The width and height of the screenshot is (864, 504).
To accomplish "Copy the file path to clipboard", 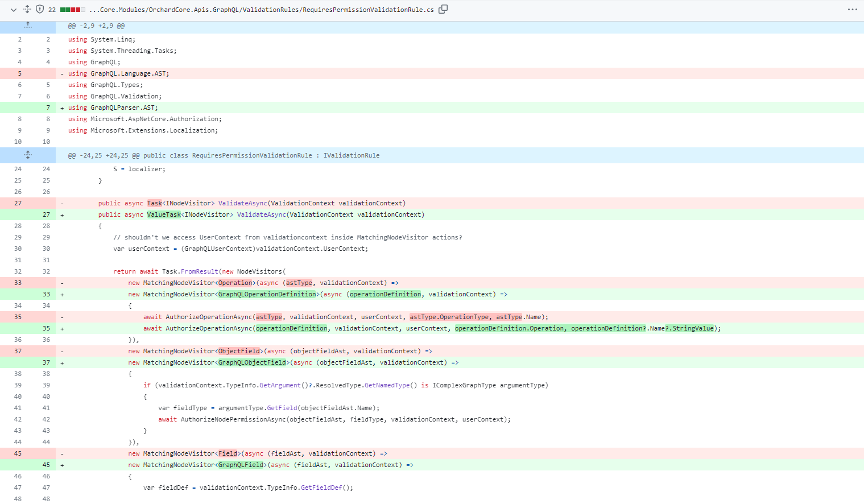I will coord(443,9).
